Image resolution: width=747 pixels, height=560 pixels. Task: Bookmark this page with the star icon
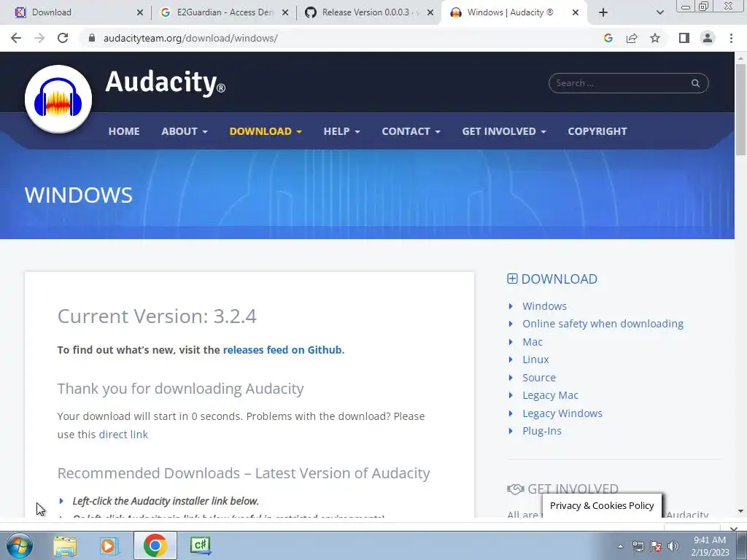coord(655,38)
